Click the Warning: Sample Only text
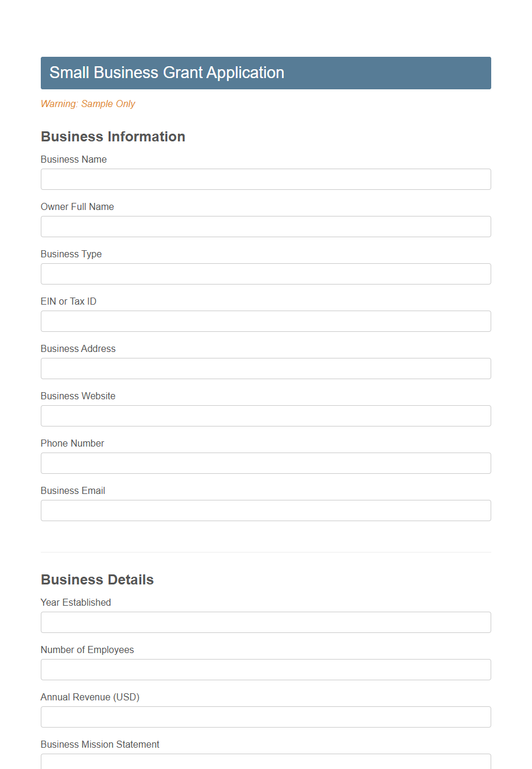 tap(87, 104)
